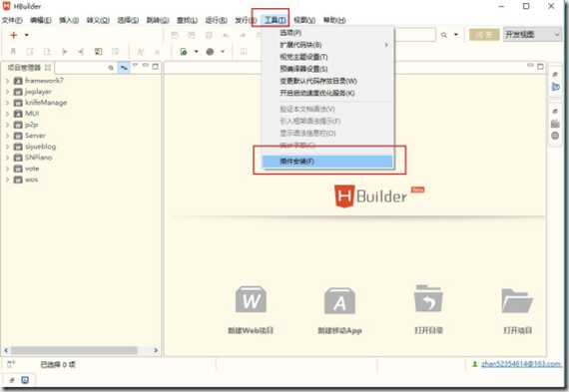569x392 pixels.
Task: Open the 开发视图 perspective dropdown
Action: click(x=532, y=35)
